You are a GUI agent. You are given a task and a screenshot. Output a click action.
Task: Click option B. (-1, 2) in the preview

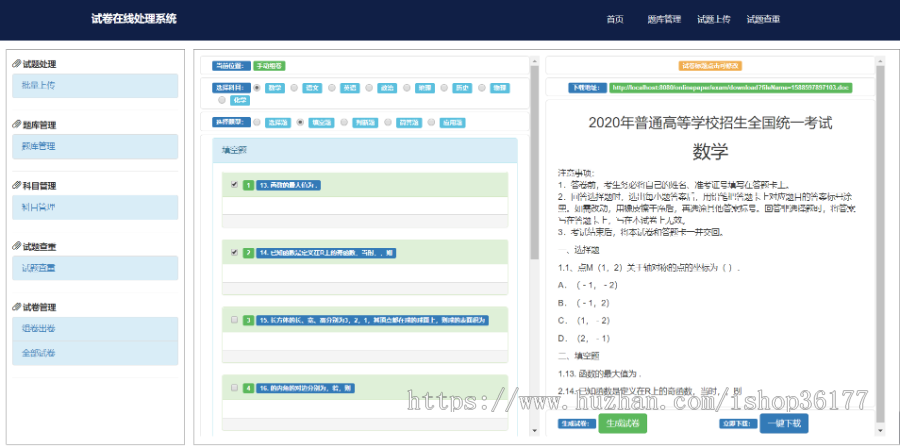coord(584,302)
